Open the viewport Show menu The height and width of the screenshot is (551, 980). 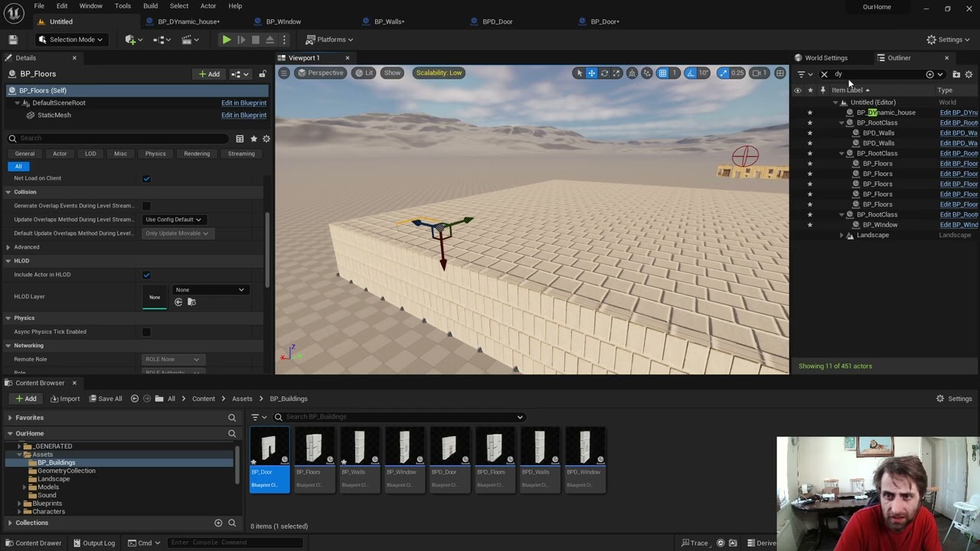coord(392,73)
